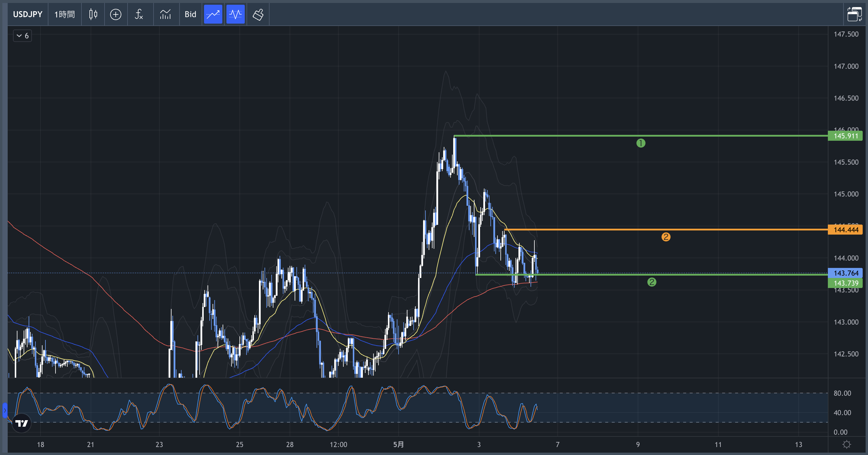
Task: Click the add symbol plus icon
Action: click(115, 14)
